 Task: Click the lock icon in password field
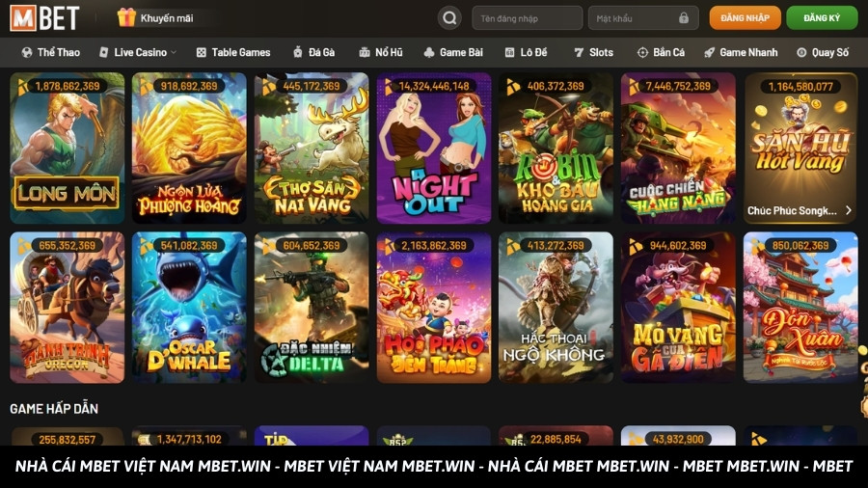pyautogui.click(x=684, y=18)
